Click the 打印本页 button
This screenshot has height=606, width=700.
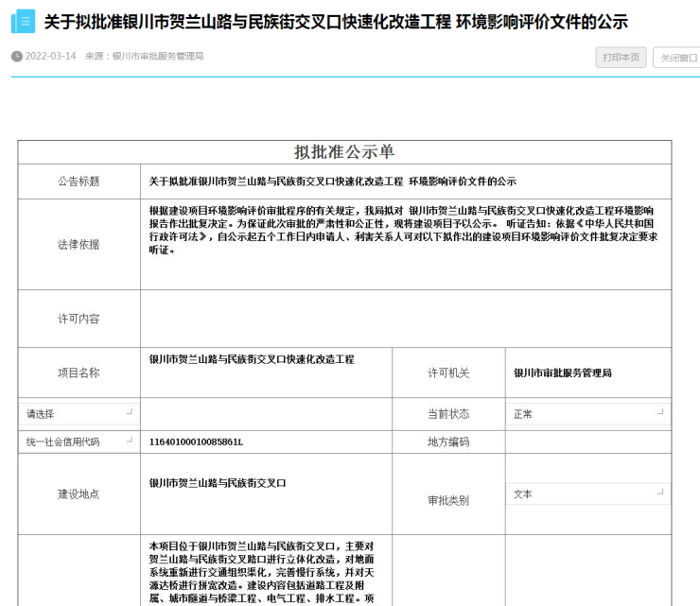[x=621, y=58]
